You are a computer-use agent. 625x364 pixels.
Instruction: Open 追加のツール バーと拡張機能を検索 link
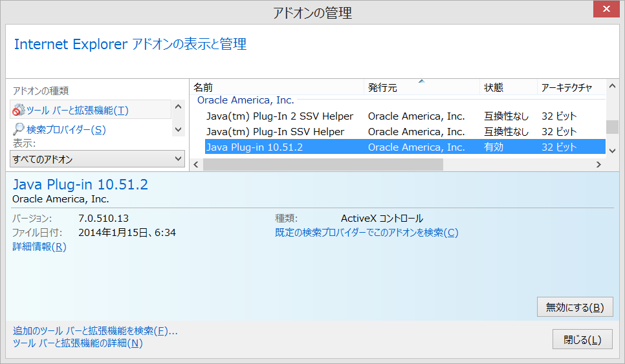click(x=95, y=330)
